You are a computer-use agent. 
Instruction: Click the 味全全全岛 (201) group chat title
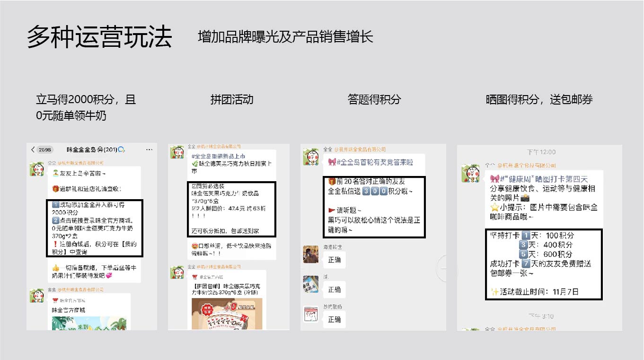coord(96,149)
